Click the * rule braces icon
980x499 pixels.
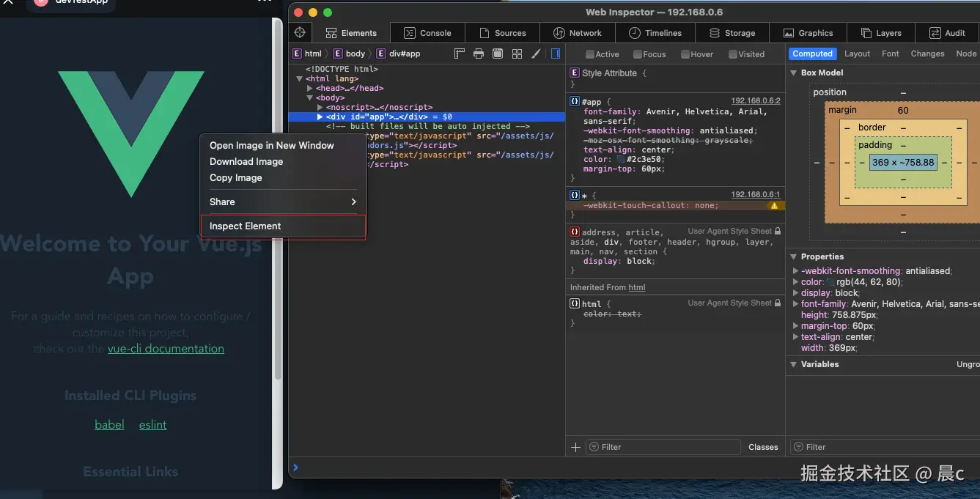[575, 196]
